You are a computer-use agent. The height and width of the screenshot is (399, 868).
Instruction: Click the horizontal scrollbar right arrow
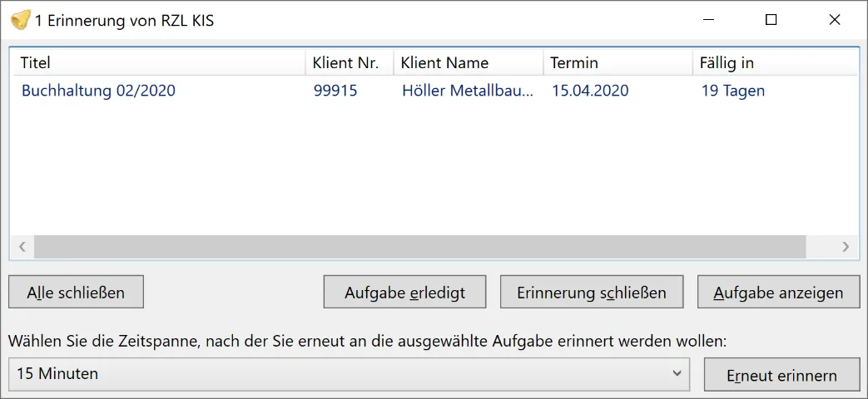[846, 247]
